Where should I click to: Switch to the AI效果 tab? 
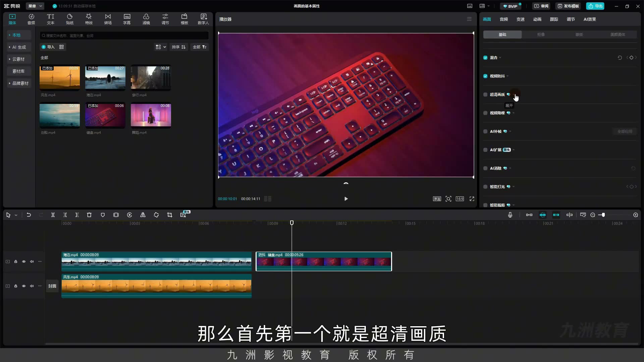coord(590,19)
